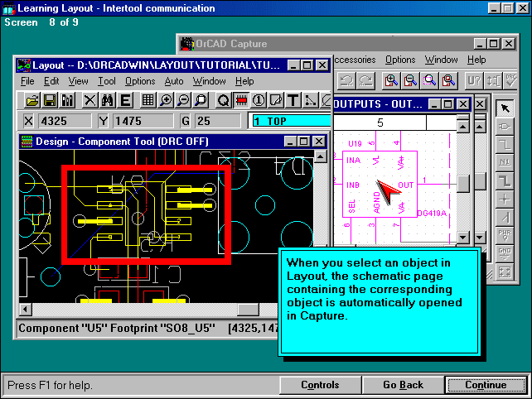Click the Save disk icon in Layout

coord(49,100)
